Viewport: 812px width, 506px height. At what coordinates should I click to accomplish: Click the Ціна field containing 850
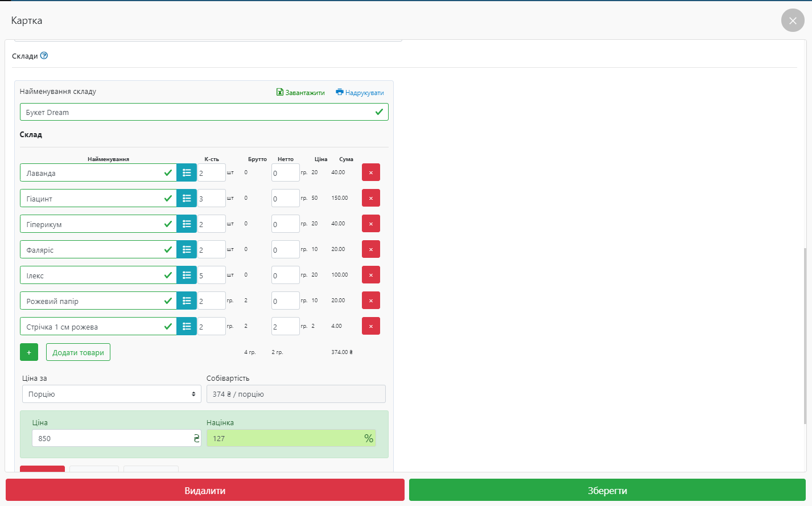(x=113, y=438)
